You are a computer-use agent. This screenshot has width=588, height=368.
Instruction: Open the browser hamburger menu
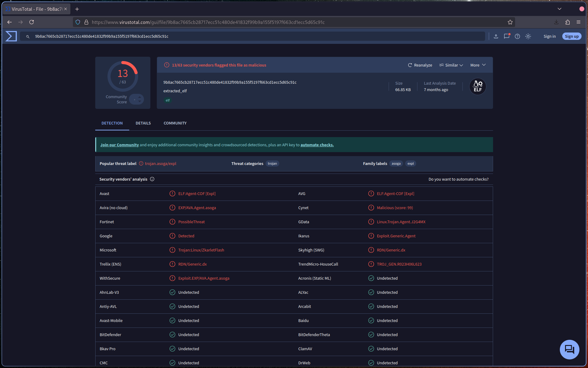[579, 22]
